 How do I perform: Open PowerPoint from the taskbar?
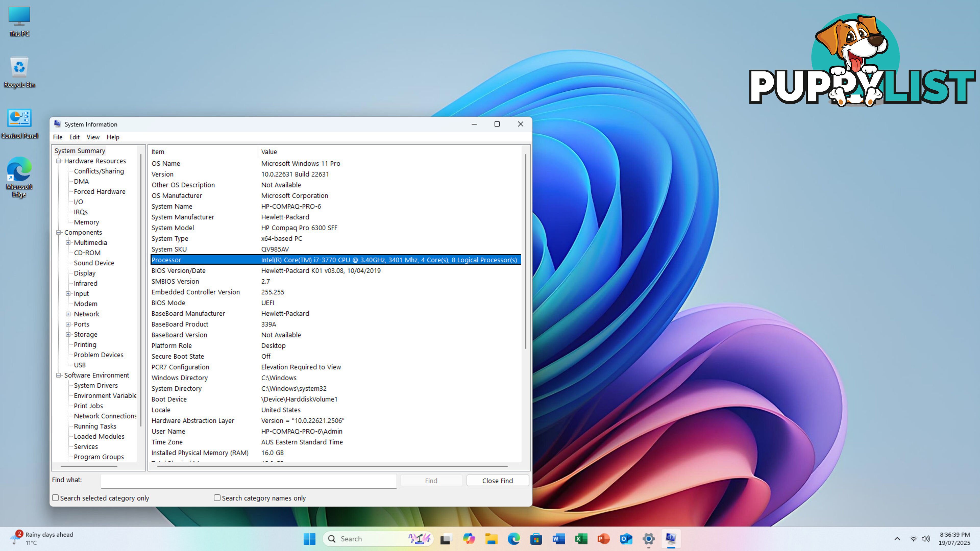tap(603, 539)
